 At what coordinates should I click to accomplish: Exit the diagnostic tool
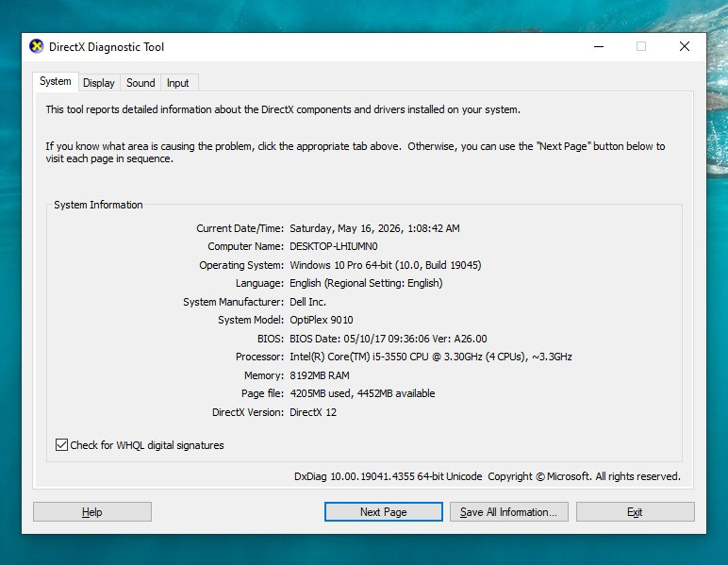point(636,511)
